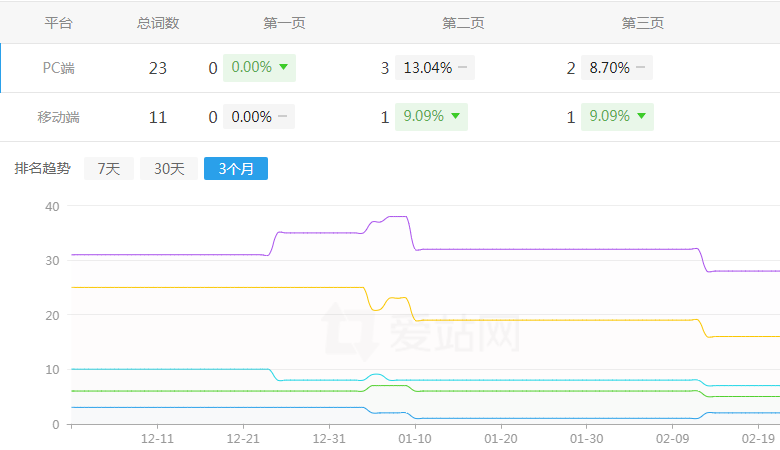The width and height of the screenshot is (780, 450).
Task: Select the 移动端 platform row
Action: coord(58,117)
